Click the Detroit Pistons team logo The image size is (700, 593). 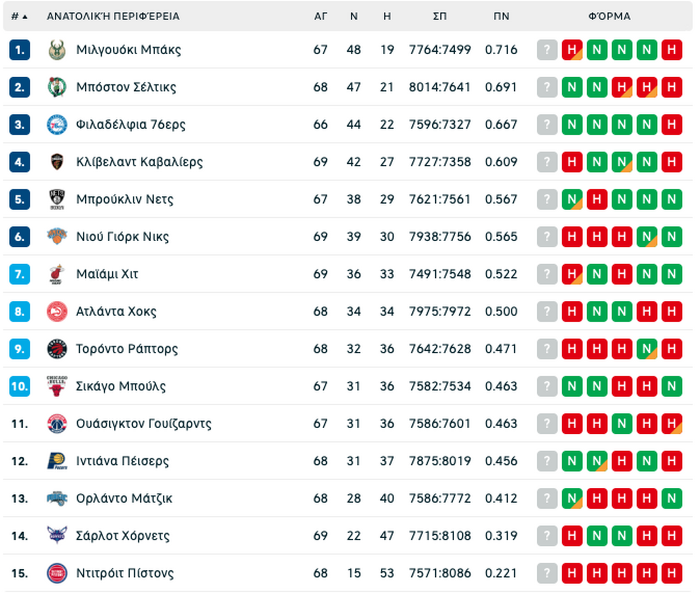57,573
